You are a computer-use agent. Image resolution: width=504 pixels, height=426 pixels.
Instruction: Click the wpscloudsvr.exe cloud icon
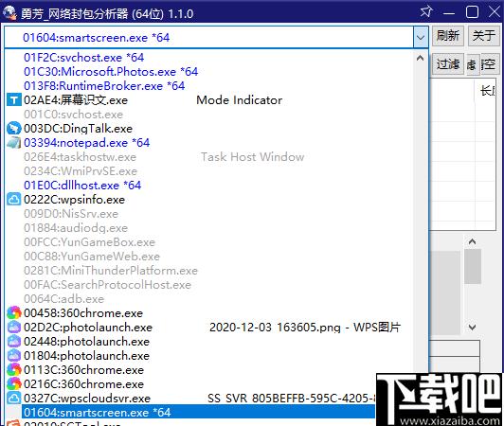click(x=14, y=398)
